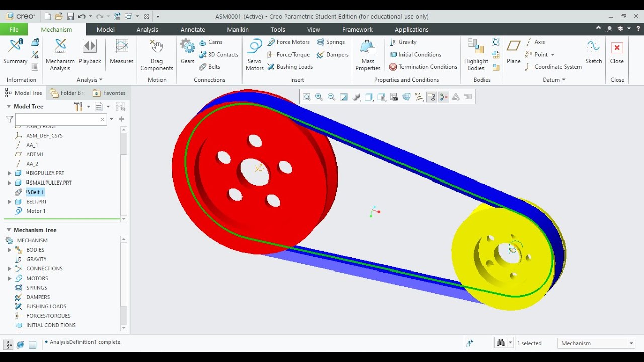Open Mass Properties
This screenshot has width=644, height=362.
(x=368, y=55)
